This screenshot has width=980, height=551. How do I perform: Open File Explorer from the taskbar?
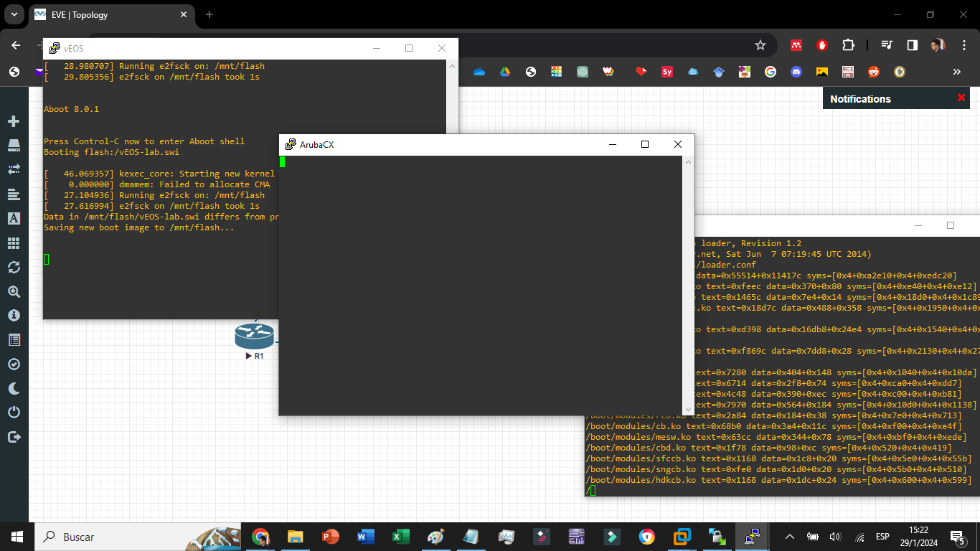(x=295, y=537)
